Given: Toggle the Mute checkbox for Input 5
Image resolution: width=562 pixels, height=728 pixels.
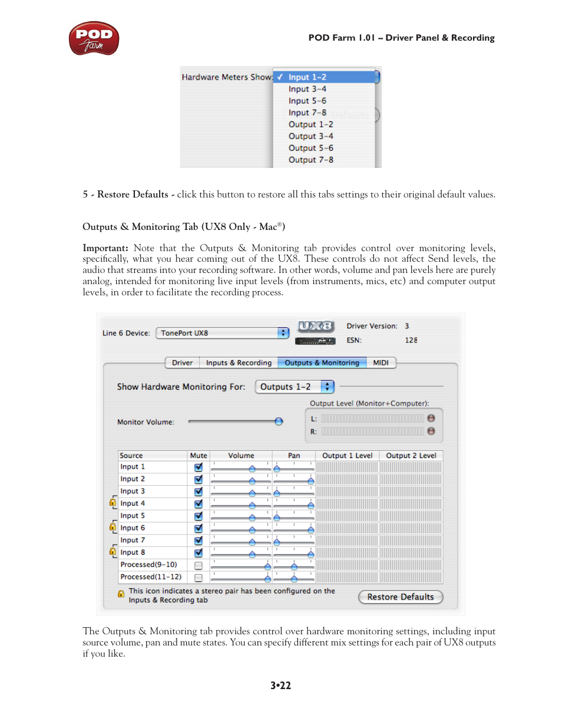Looking at the screenshot, I should pyautogui.click(x=199, y=516).
